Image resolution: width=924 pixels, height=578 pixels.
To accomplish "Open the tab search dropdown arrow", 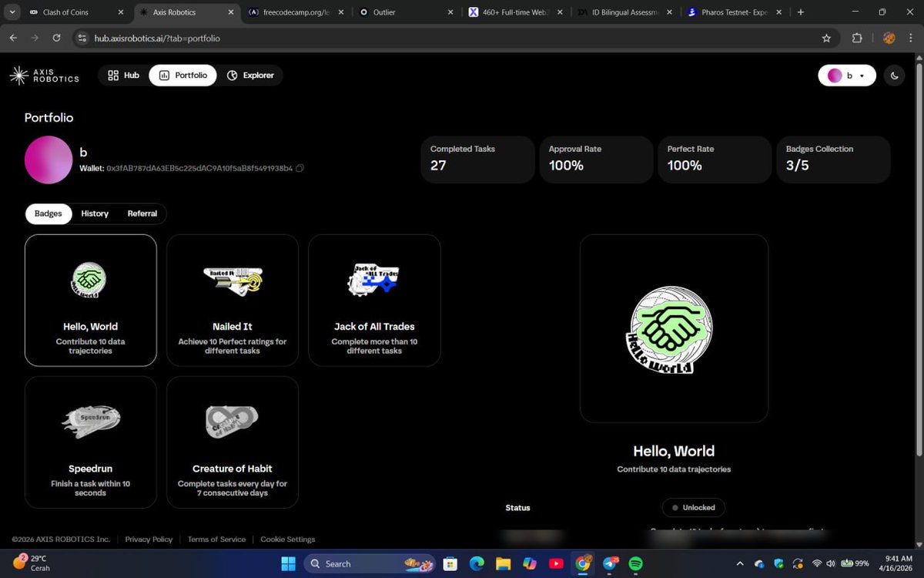I will point(12,12).
